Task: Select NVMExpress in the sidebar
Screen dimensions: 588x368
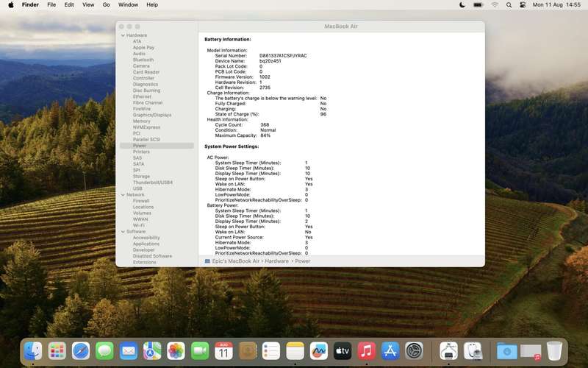Action: pos(146,127)
